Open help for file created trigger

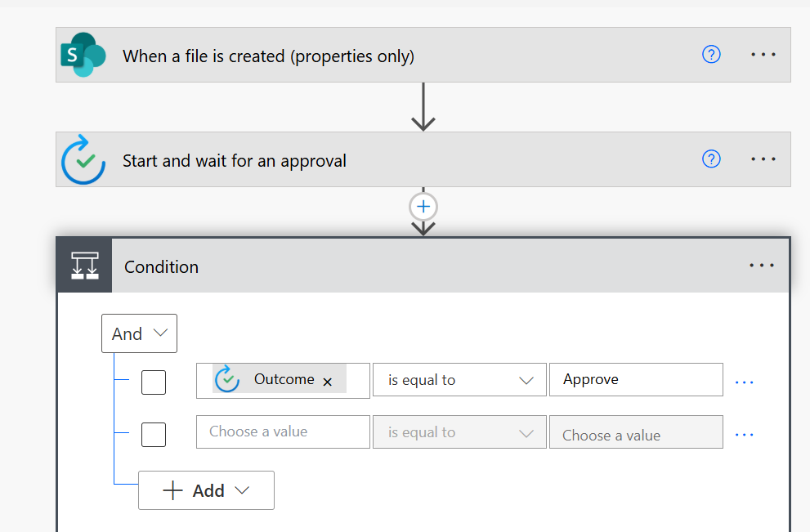coord(711,54)
